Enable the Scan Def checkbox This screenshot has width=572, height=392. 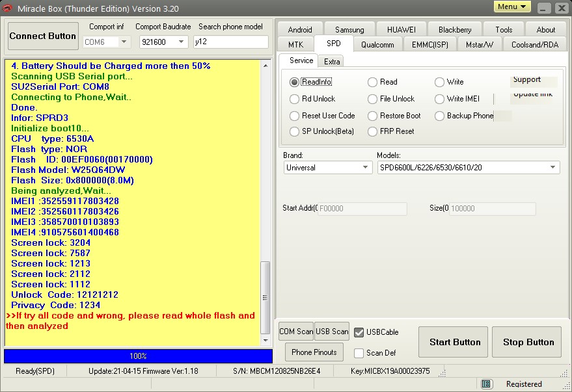point(359,353)
